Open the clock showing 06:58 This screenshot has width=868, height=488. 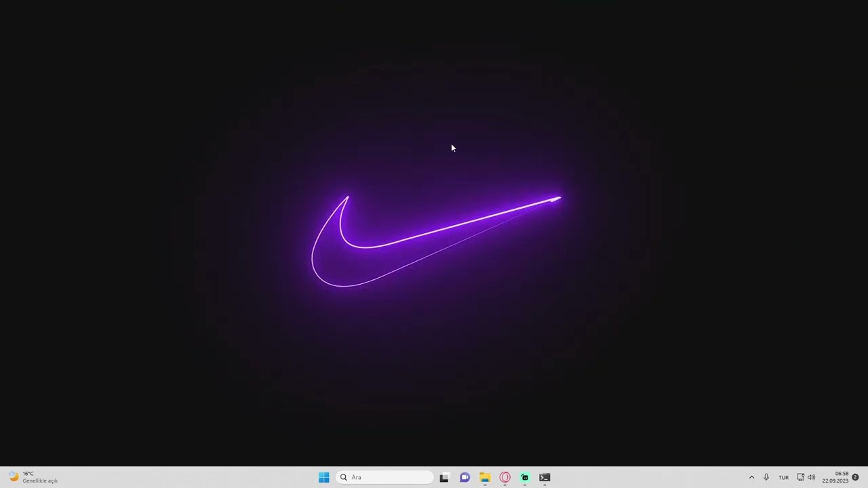coord(835,477)
